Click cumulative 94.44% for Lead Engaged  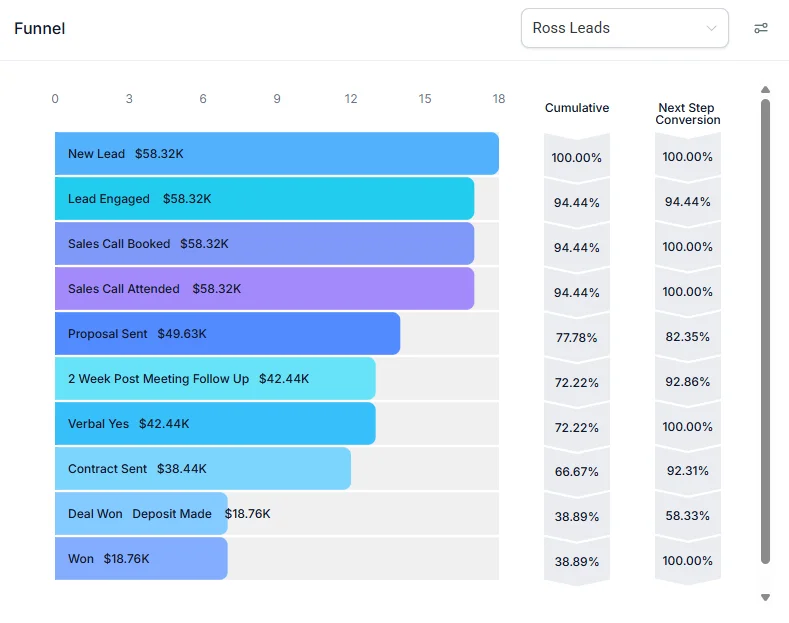tap(577, 203)
